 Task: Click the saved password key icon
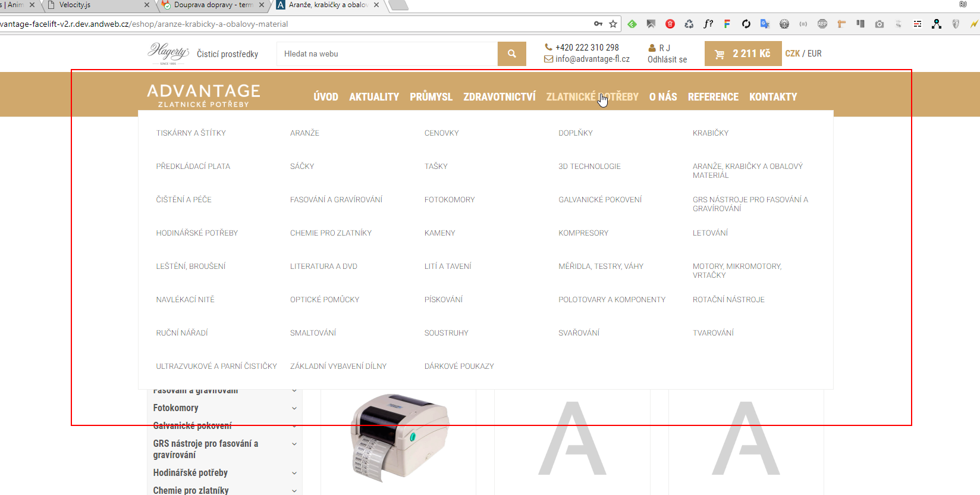click(x=598, y=24)
